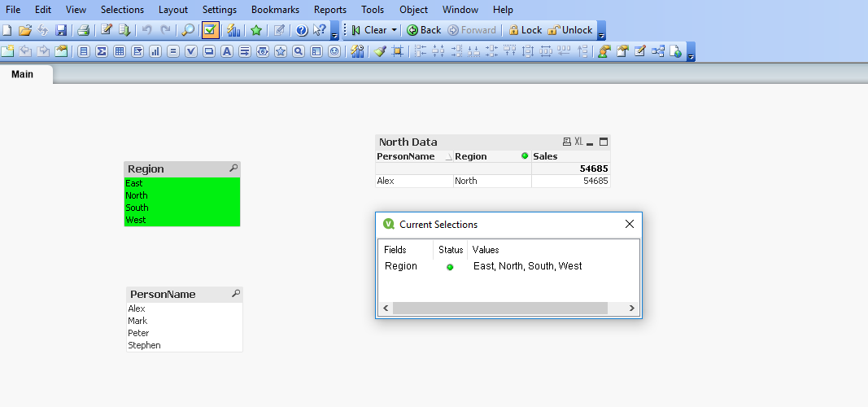Switch to the Main sheet tab
Image resolution: width=868 pixels, height=407 pixels.
tap(23, 74)
